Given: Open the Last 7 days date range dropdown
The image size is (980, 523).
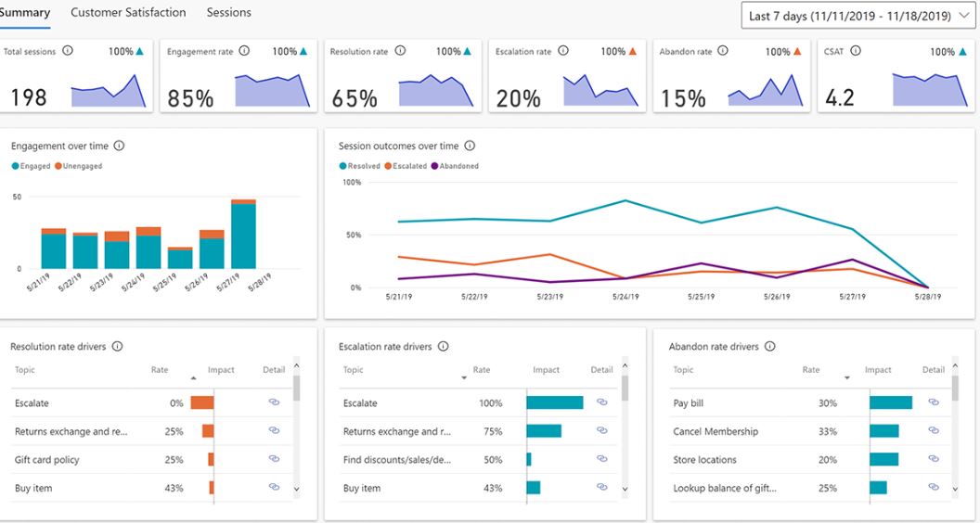Looking at the screenshot, I should [859, 16].
